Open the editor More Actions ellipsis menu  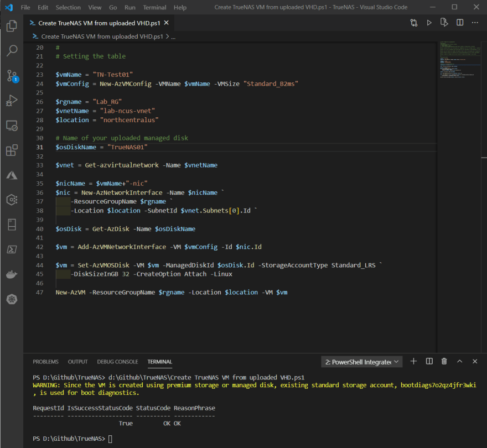coord(475,23)
